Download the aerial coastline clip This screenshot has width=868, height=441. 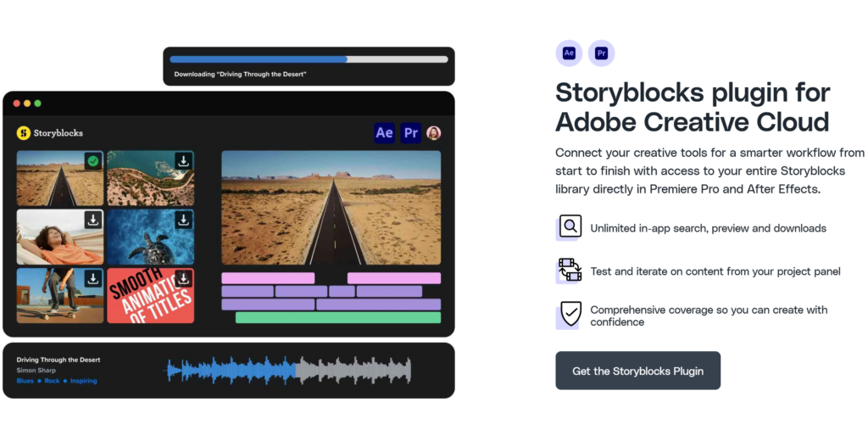click(x=183, y=161)
